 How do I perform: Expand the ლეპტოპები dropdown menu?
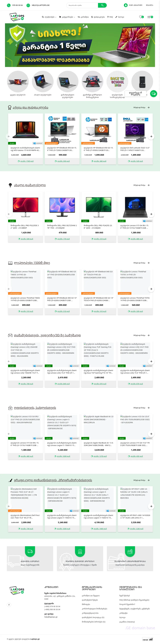click(49, 17)
